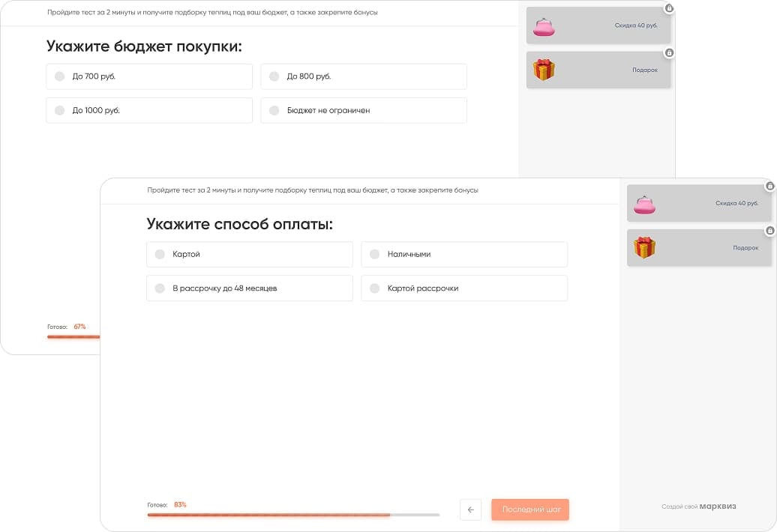Screen dimensions: 777x532
Task: Click the gift icon in the top-right bonus panel
Action: [544, 69]
